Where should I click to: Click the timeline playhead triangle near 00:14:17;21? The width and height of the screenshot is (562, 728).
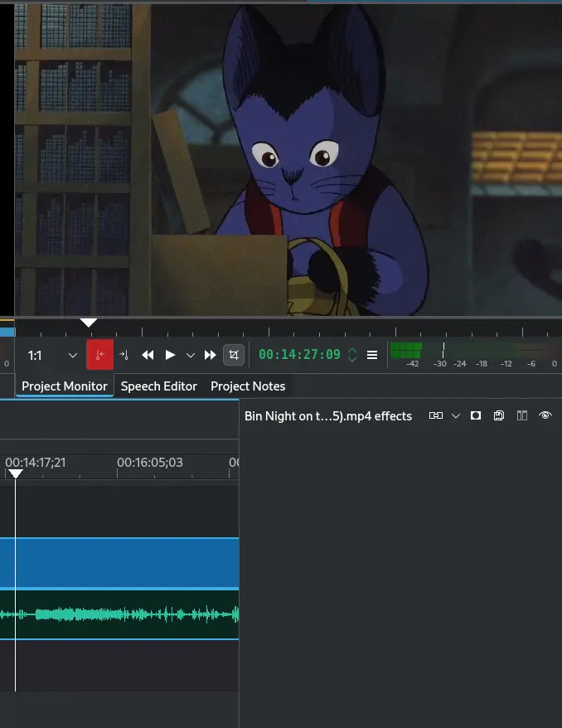pos(15,473)
